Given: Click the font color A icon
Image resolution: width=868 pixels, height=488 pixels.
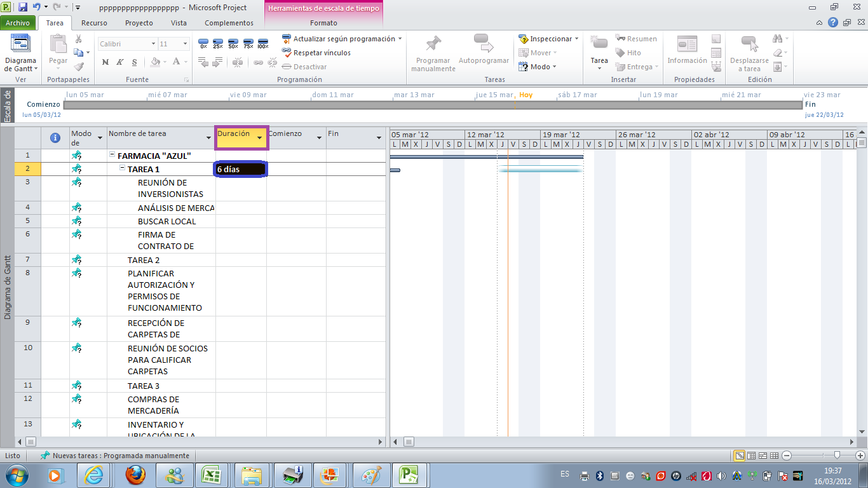Looking at the screenshot, I should (x=177, y=62).
